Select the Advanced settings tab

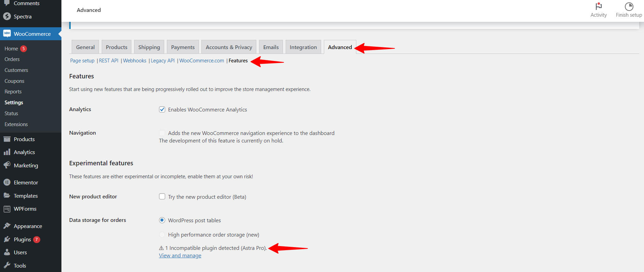pyautogui.click(x=340, y=47)
